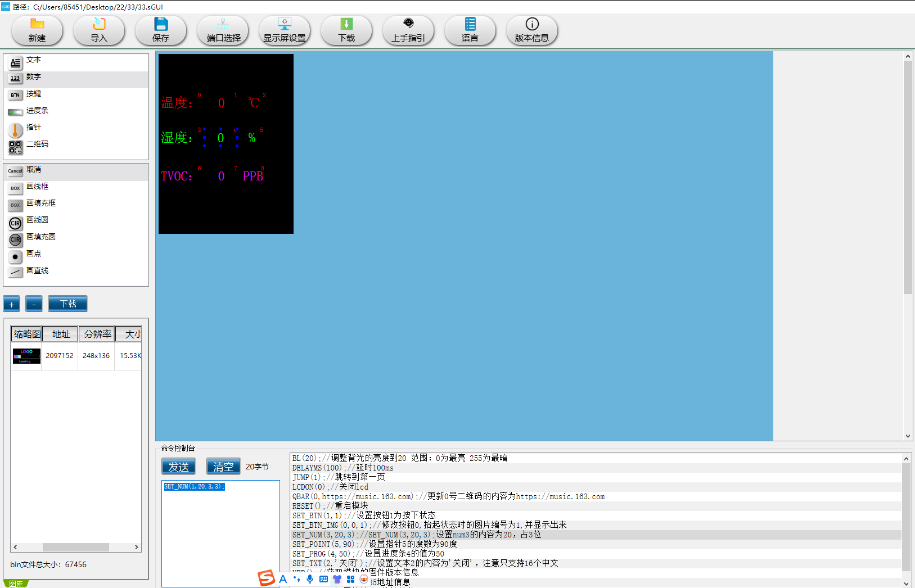915x588 pixels.
Task: Select the 指针 pointer widget
Action: [76, 130]
